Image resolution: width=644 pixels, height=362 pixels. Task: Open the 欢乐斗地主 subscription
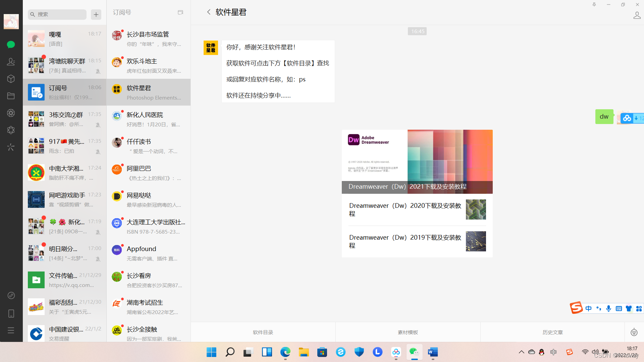tap(149, 65)
